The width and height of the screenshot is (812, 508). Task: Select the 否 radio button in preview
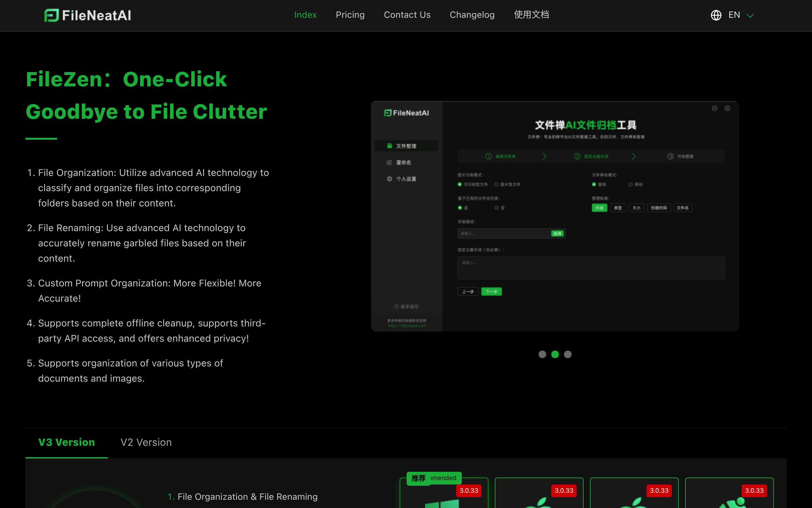[x=496, y=208]
